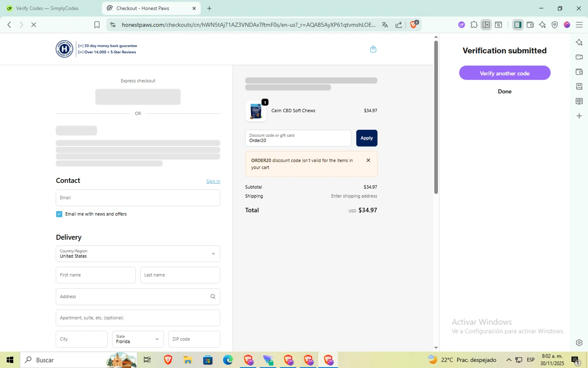Dismiss the ORDER20 invalid code message
The width and height of the screenshot is (588, 368).
368,160
